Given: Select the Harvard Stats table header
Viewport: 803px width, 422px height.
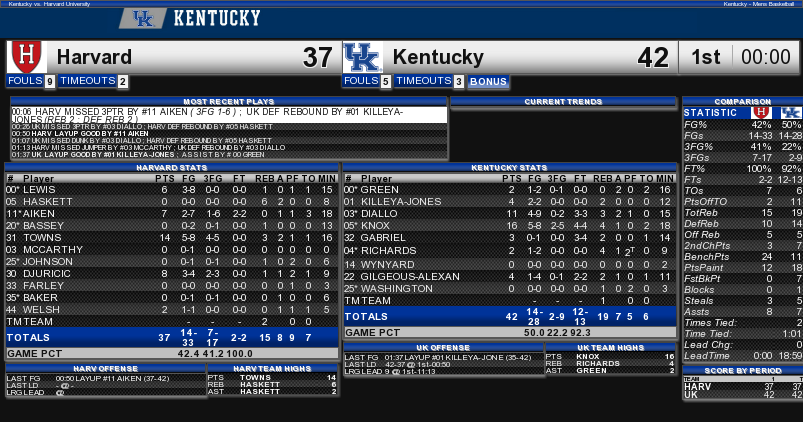Looking at the screenshot, I should 172,167.
